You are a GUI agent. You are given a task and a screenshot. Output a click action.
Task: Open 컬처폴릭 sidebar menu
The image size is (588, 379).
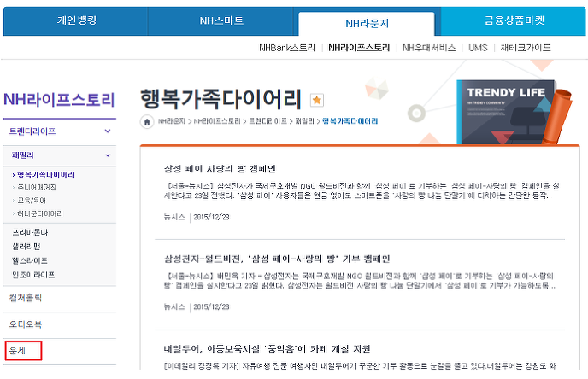(x=25, y=298)
